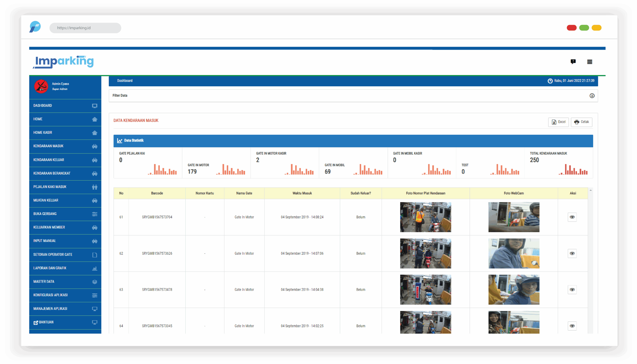Click the chart icon beside Laporan Dan Grafik

coord(94,268)
